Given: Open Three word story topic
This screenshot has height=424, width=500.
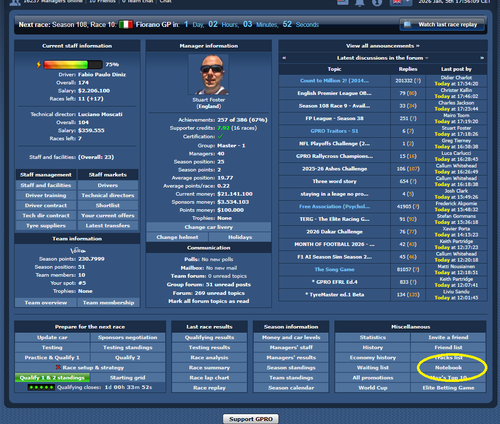Looking at the screenshot, I should (334, 181).
